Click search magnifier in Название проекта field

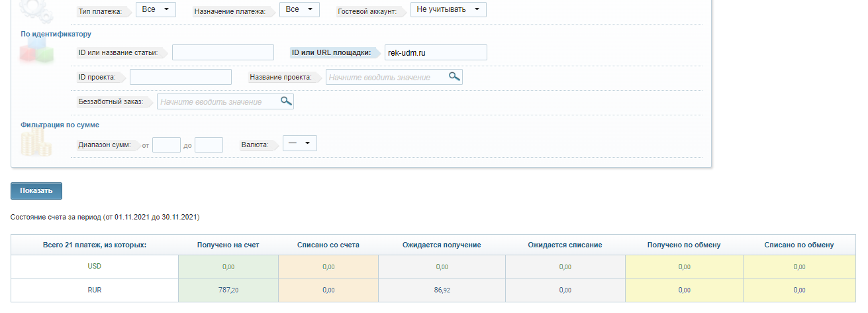[454, 77]
